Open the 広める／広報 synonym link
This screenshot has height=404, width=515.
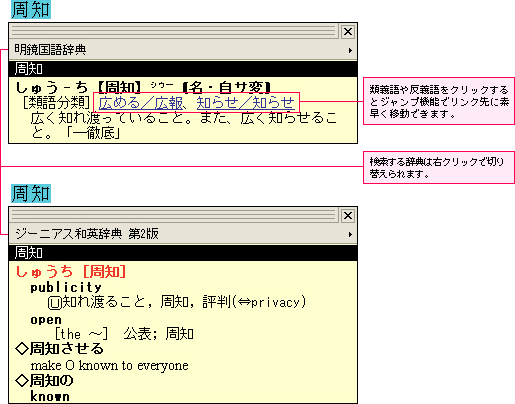point(141,103)
